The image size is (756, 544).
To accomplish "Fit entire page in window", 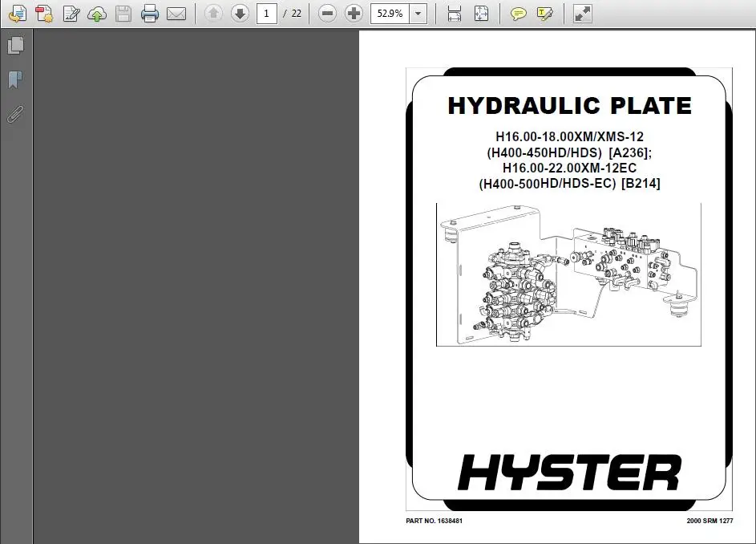I will coord(482,14).
